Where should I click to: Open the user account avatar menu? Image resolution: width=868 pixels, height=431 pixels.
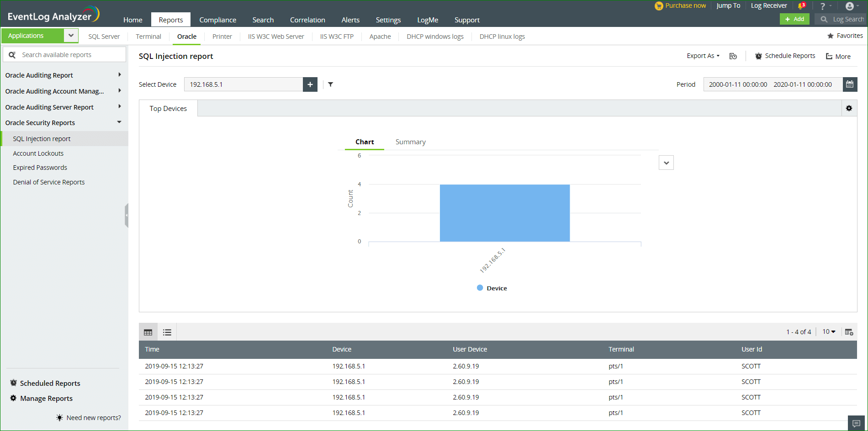tap(850, 6)
